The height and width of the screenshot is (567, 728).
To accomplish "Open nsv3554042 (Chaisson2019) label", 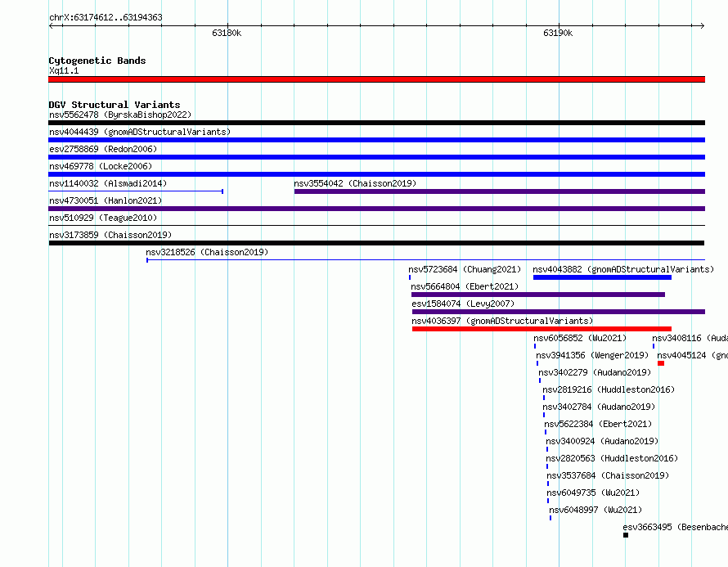I will 355,183.
